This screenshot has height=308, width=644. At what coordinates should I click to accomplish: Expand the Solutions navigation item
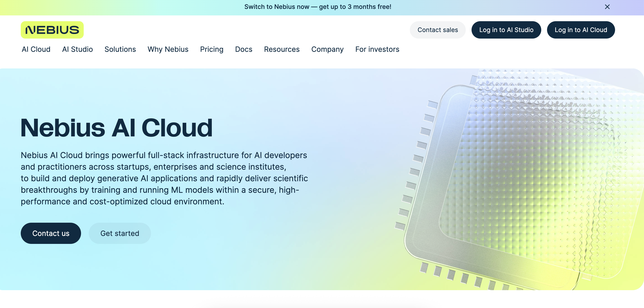pyautogui.click(x=120, y=49)
